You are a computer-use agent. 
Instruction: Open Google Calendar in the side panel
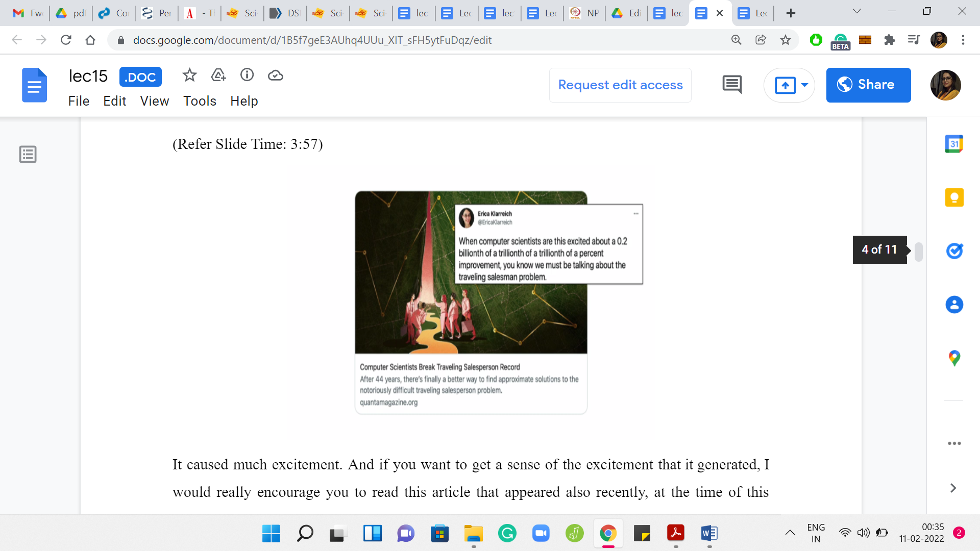[954, 144]
